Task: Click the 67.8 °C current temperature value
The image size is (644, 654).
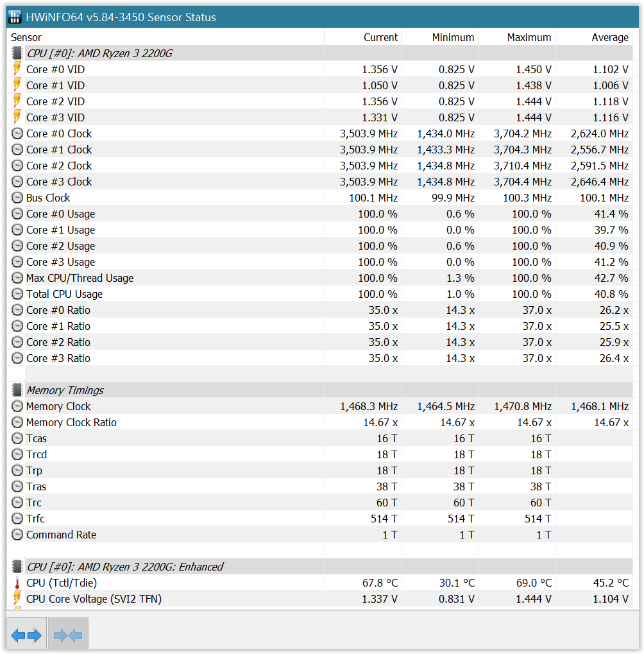Action: tap(380, 583)
